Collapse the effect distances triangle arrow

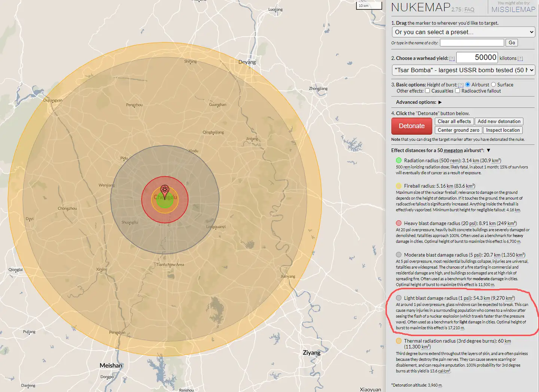coord(488,151)
